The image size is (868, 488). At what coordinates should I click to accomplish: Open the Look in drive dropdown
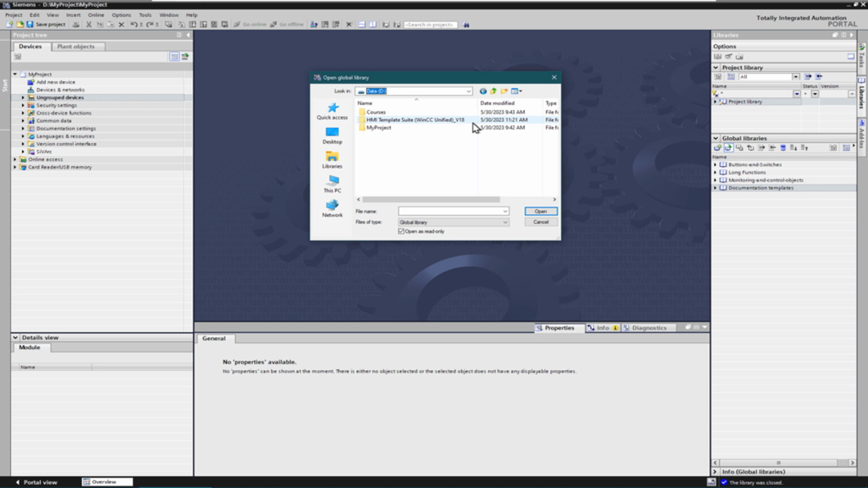click(x=468, y=91)
